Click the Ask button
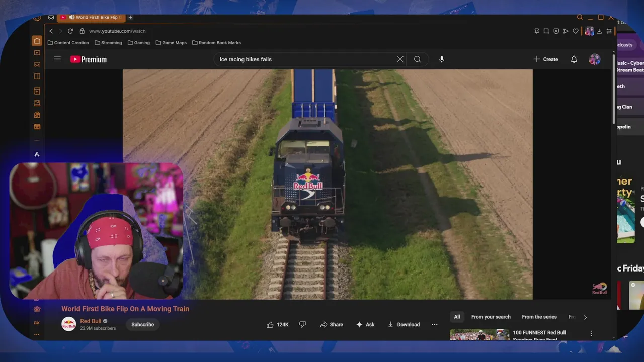The image size is (644, 362). 365,325
